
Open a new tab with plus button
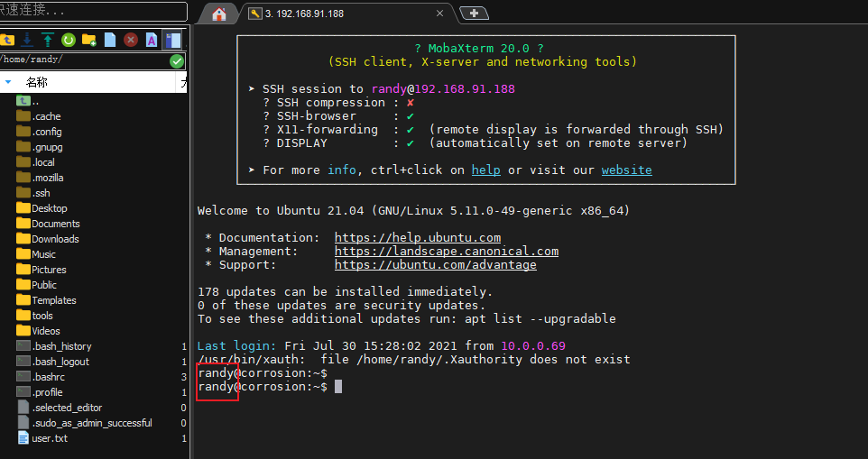point(475,14)
